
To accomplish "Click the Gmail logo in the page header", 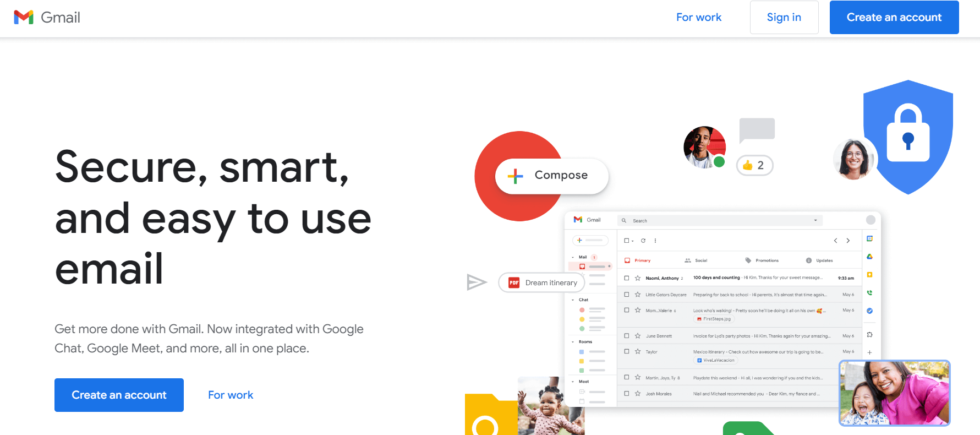I will 47,18.
